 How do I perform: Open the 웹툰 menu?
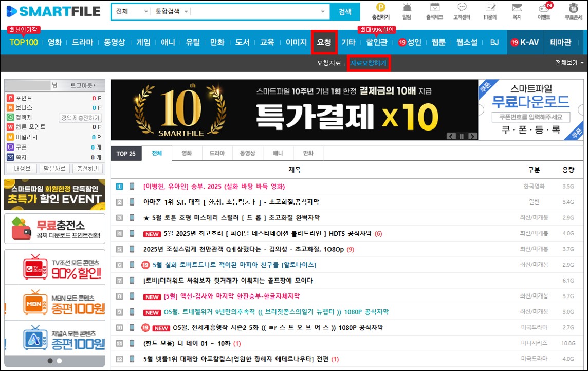tap(438, 42)
